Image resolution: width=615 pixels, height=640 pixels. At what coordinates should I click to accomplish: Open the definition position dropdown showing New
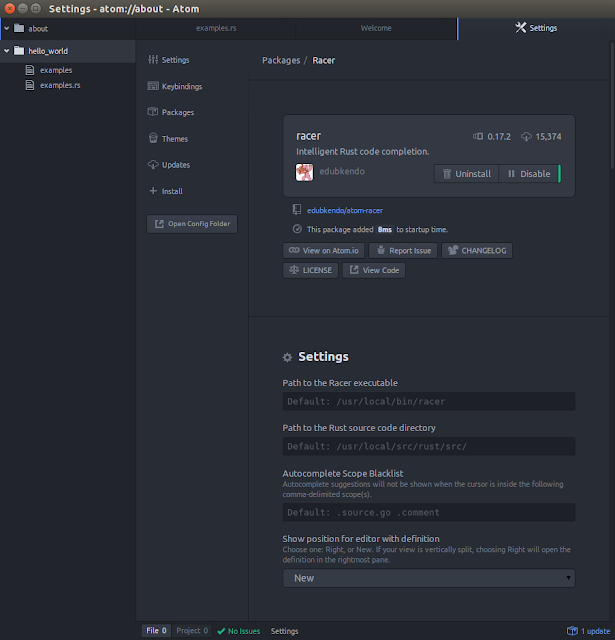pos(429,578)
